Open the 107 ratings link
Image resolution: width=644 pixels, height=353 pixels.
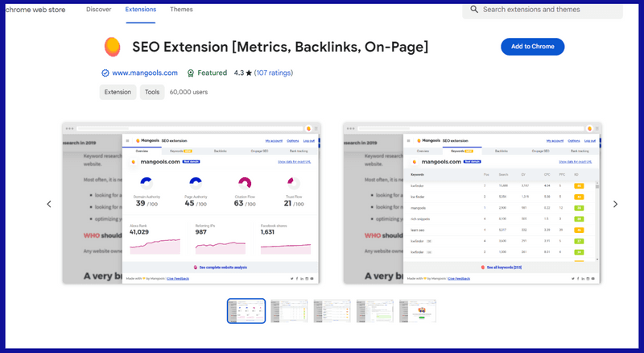click(x=274, y=73)
